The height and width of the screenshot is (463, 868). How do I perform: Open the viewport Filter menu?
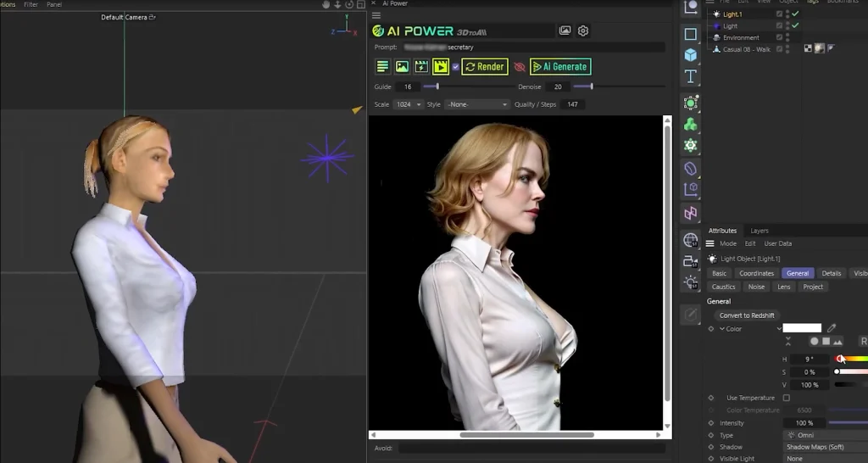coord(31,4)
